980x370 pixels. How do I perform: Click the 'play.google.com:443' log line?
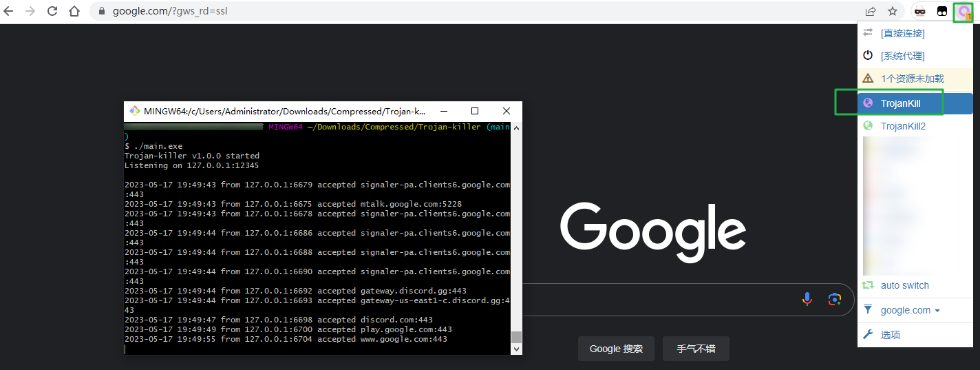(x=288, y=329)
